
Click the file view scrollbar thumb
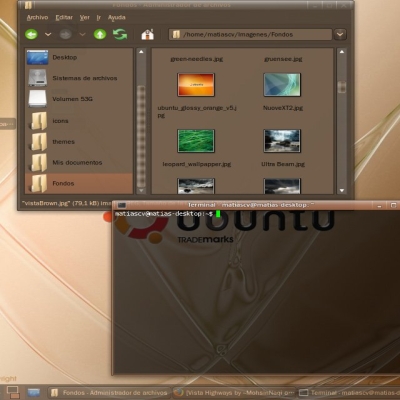point(342,87)
